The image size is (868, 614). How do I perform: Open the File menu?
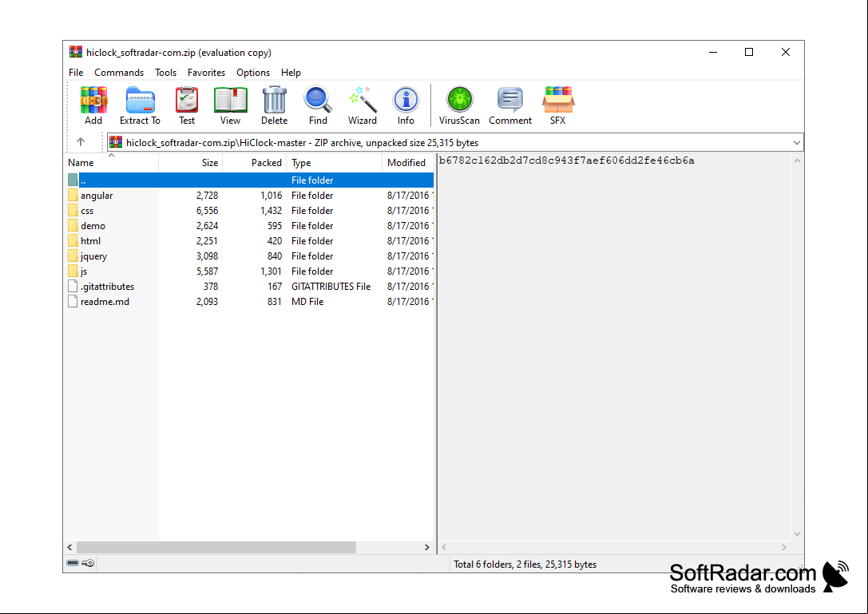click(x=76, y=73)
